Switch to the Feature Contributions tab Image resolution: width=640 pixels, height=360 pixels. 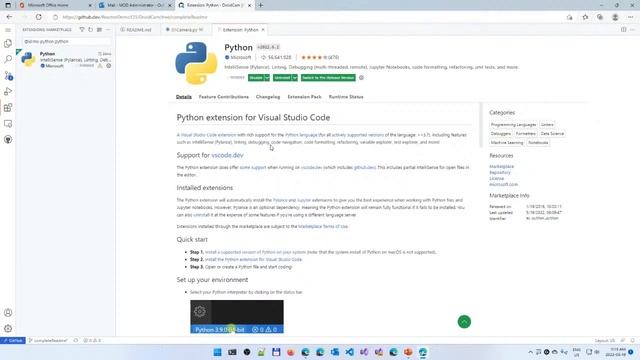click(224, 97)
